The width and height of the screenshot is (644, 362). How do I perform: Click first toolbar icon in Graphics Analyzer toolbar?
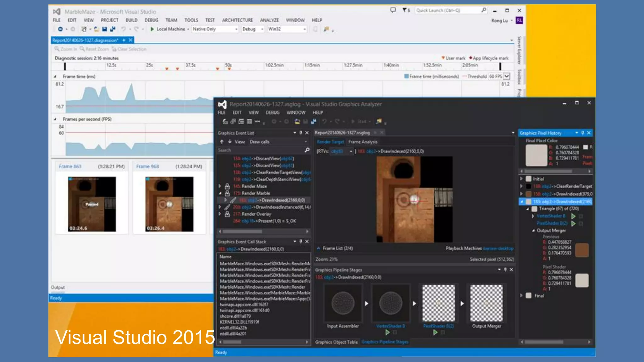coord(225,121)
